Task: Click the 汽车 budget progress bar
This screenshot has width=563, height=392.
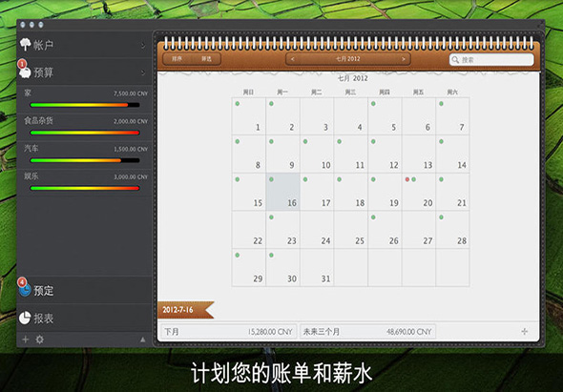Action: click(85, 160)
